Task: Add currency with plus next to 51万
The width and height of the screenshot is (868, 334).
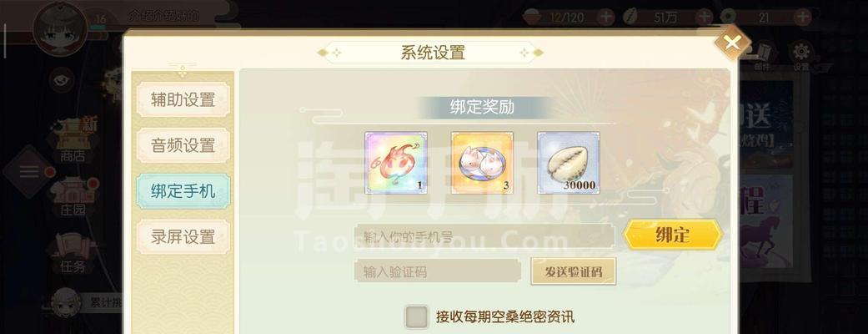Action: (704, 18)
